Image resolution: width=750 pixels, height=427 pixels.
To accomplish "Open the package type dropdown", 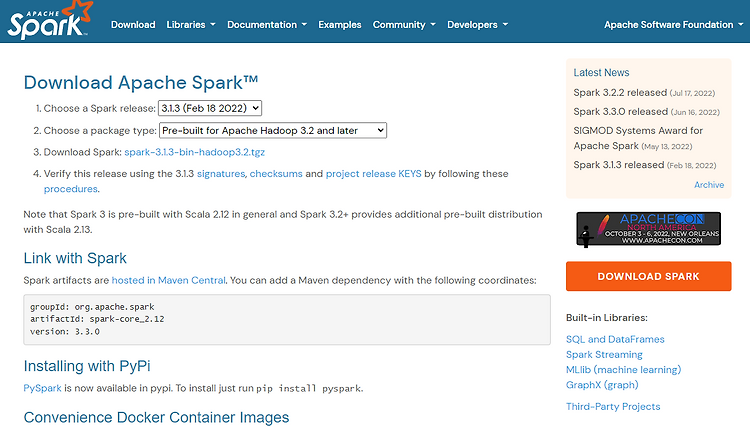I will [x=273, y=131].
